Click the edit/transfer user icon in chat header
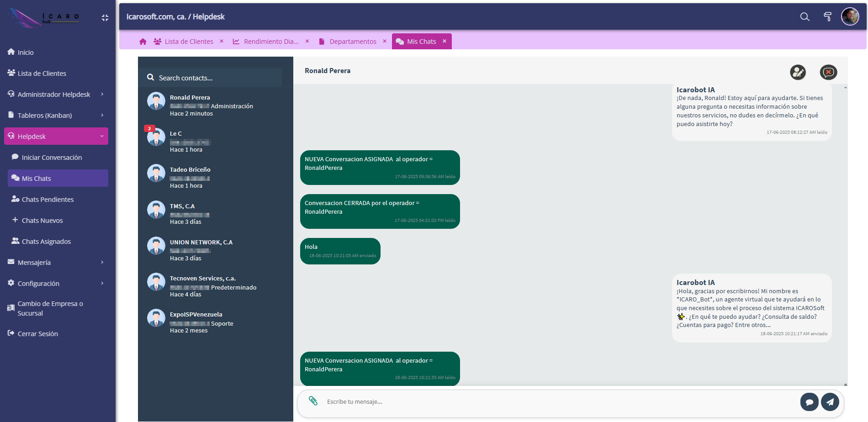 pos(798,72)
